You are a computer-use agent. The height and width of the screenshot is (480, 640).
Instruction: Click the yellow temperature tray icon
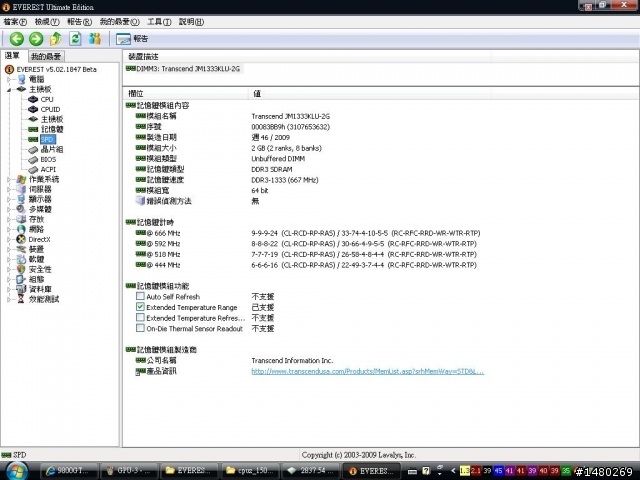click(464, 471)
